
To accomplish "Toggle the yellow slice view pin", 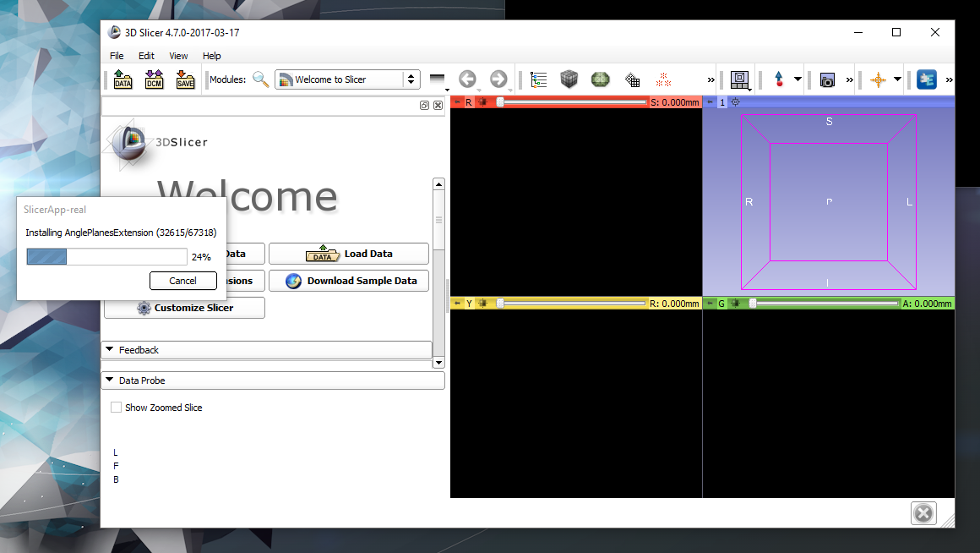I will pyautogui.click(x=457, y=304).
